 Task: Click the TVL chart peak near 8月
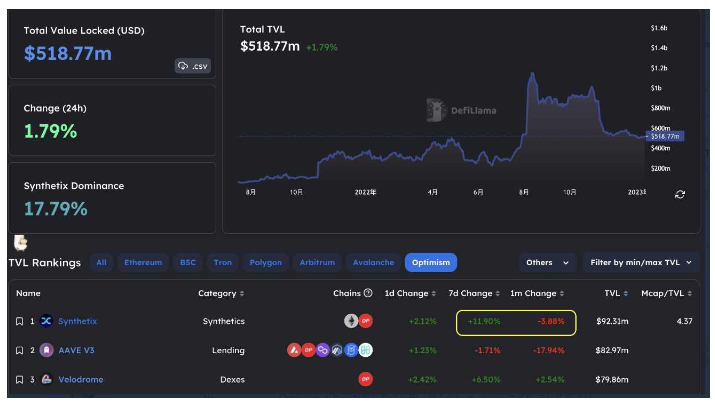click(x=531, y=73)
